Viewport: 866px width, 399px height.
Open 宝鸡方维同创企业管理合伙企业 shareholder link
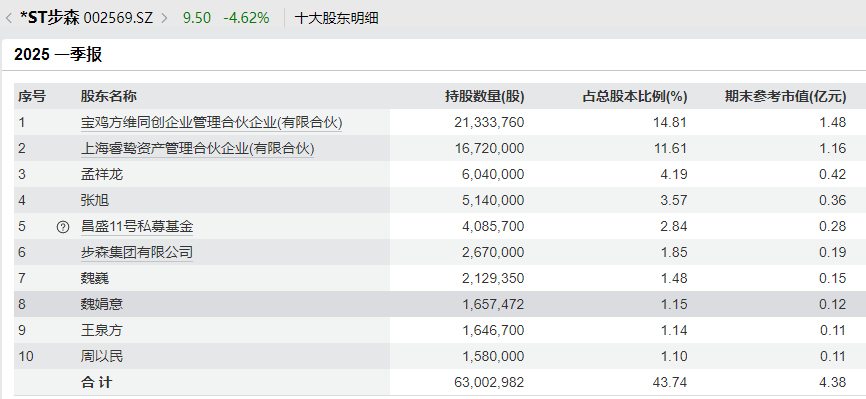click(212, 122)
